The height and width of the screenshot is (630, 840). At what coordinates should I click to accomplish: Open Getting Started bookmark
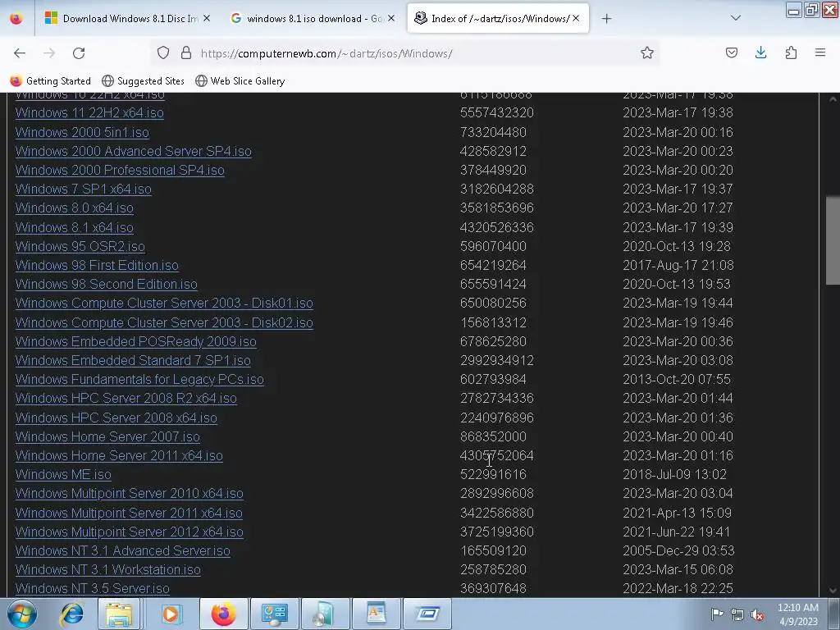click(51, 81)
